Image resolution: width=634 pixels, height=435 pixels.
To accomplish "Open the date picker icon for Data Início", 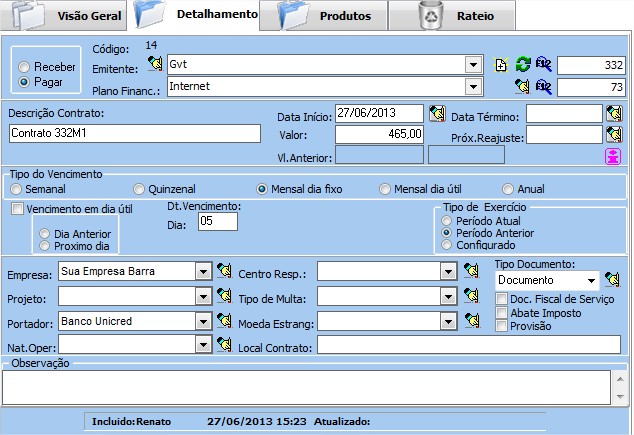I will click(436, 113).
